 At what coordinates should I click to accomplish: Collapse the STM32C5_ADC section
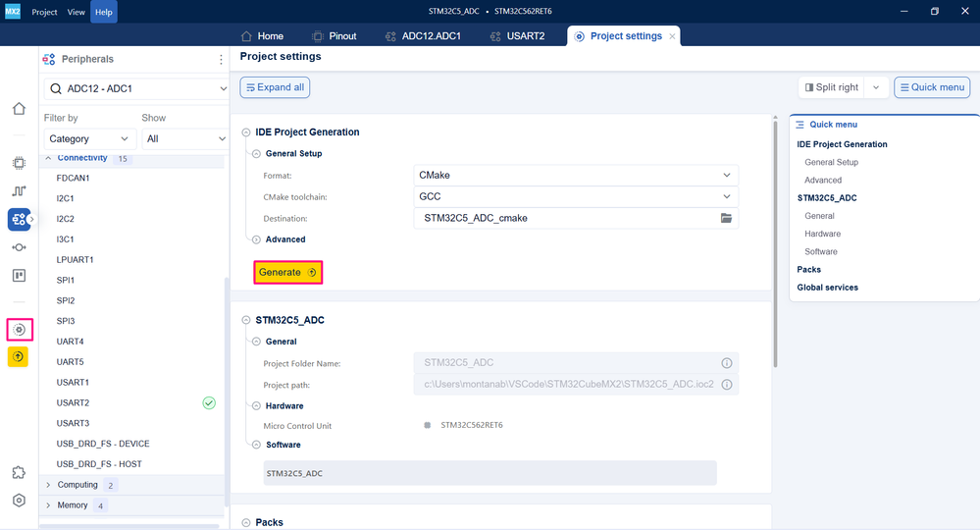click(246, 320)
